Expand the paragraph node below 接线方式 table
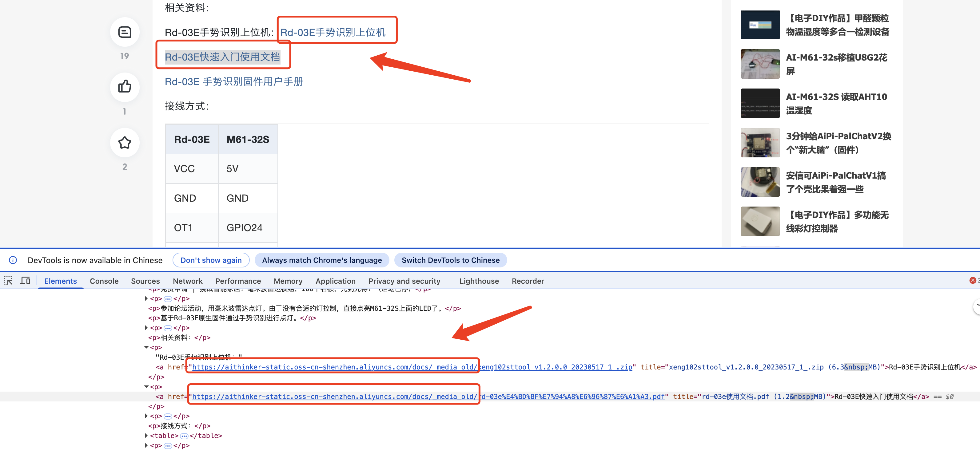This screenshot has width=980, height=450. (x=146, y=445)
